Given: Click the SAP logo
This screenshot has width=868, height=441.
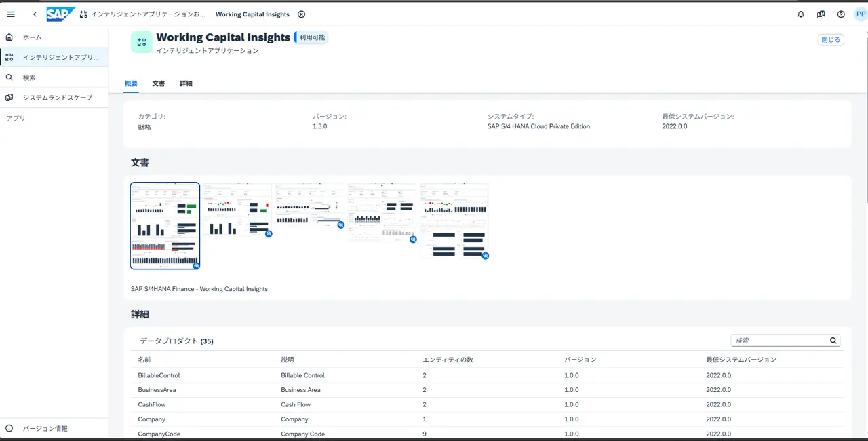Looking at the screenshot, I should coord(60,14).
